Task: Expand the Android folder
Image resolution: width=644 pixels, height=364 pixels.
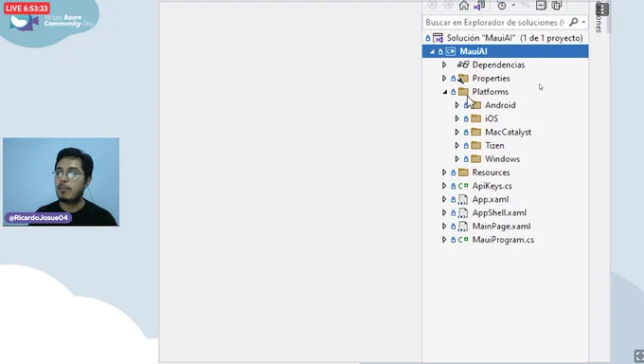Action: pos(457,105)
